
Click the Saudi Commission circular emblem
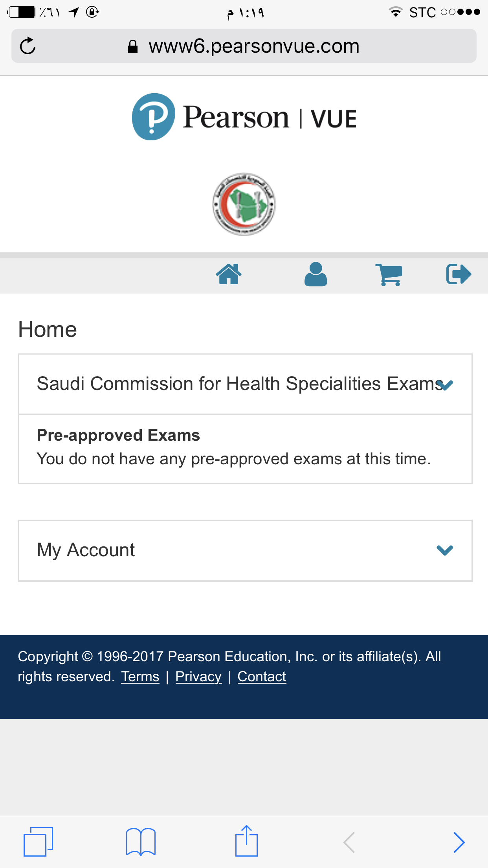pos(244,204)
